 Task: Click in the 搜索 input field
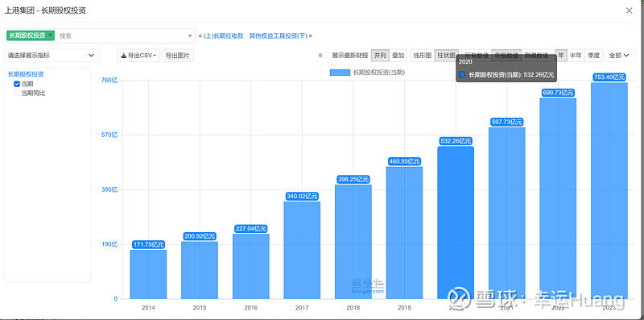(x=122, y=35)
